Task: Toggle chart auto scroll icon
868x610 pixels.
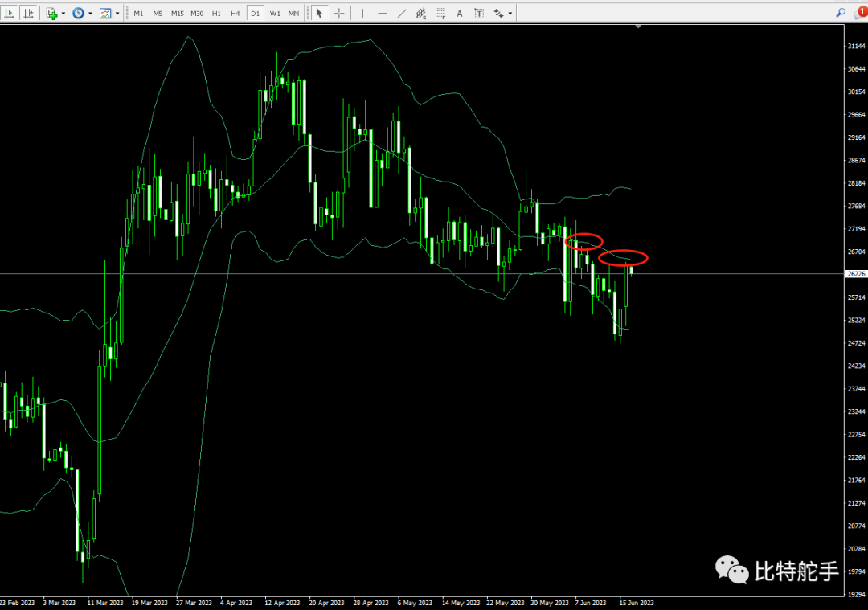Action: tap(9, 14)
